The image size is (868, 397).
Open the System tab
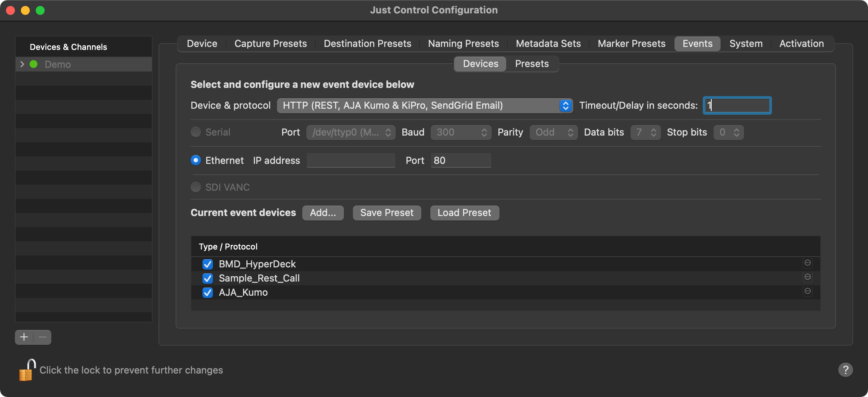pos(746,44)
